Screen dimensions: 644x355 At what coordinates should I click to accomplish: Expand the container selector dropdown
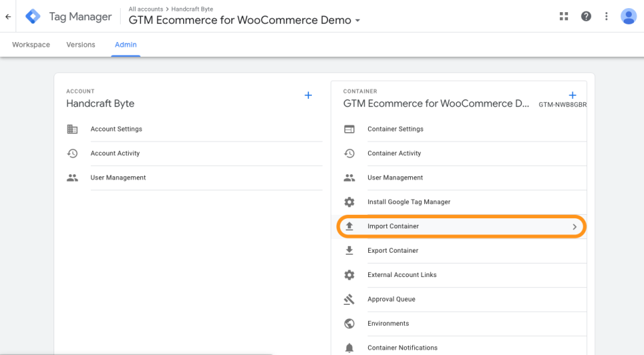click(357, 21)
